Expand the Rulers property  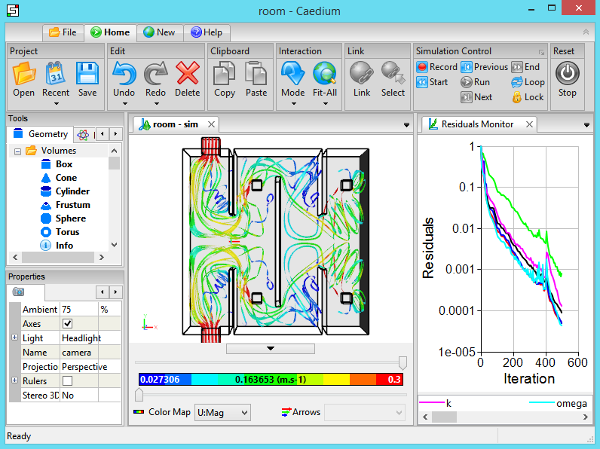[x=15, y=380]
